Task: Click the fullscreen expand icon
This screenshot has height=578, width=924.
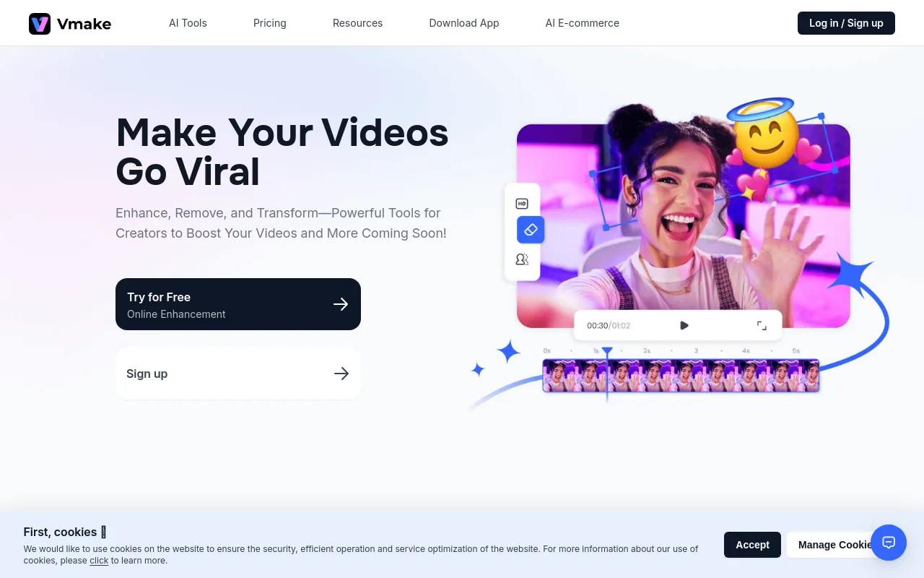Action: click(762, 326)
